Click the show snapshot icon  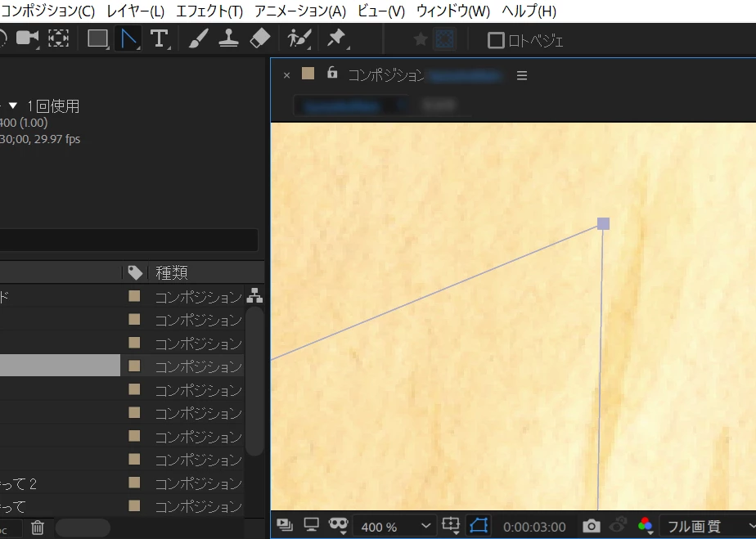(619, 524)
